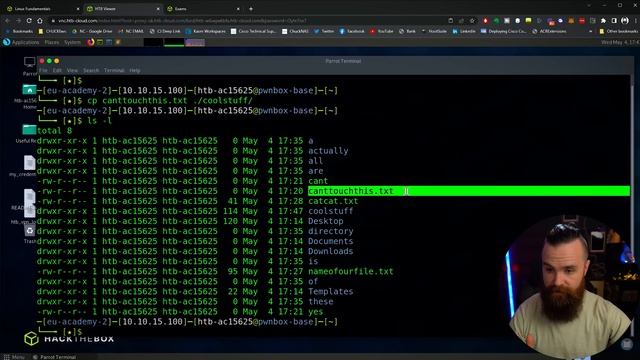Viewport: 640px width, 360px height.
Task: Open the Twitter bookmark
Action: (324, 31)
